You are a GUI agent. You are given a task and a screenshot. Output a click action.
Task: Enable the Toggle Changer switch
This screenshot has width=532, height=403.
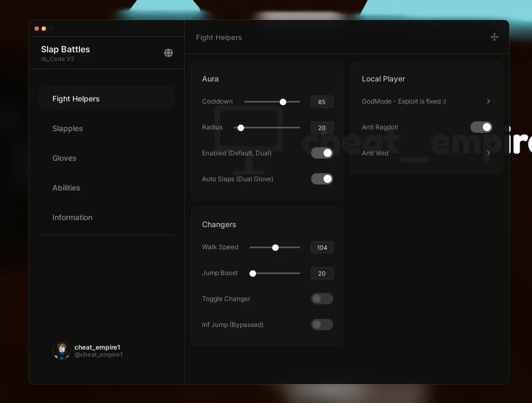[x=322, y=299]
